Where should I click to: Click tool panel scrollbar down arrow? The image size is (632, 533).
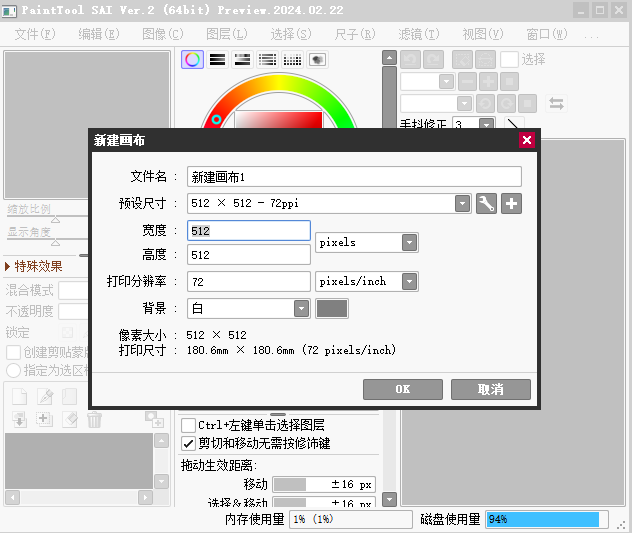point(389,499)
